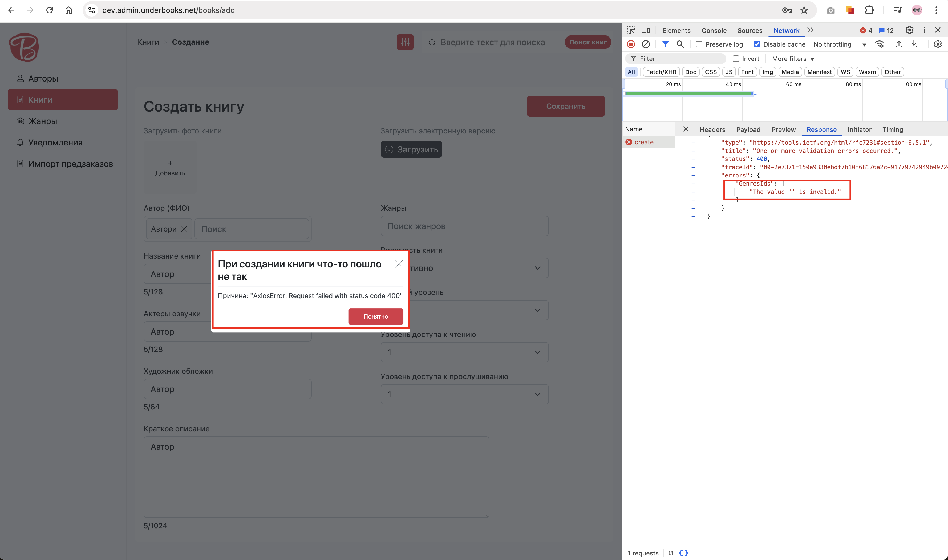The height and width of the screenshot is (560, 948).
Task: Open DevTools settings gear
Action: [x=910, y=30]
